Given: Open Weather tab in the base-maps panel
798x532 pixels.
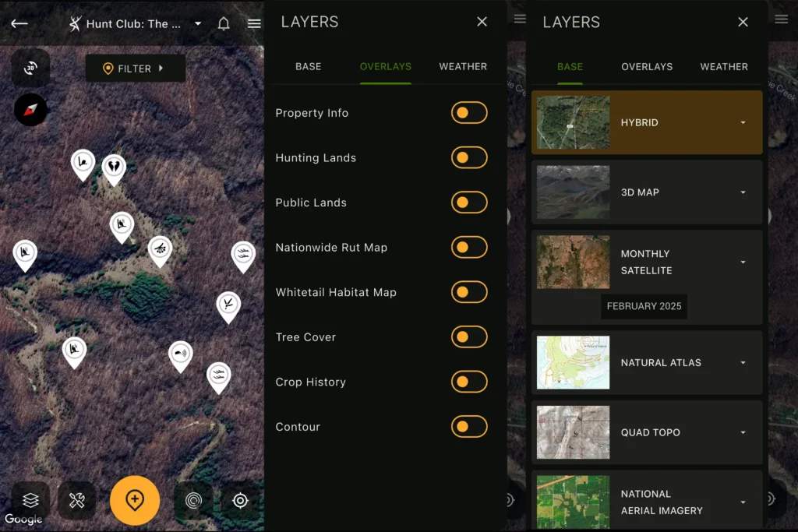Looking at the screenshot, I should [x=724, y=67].
